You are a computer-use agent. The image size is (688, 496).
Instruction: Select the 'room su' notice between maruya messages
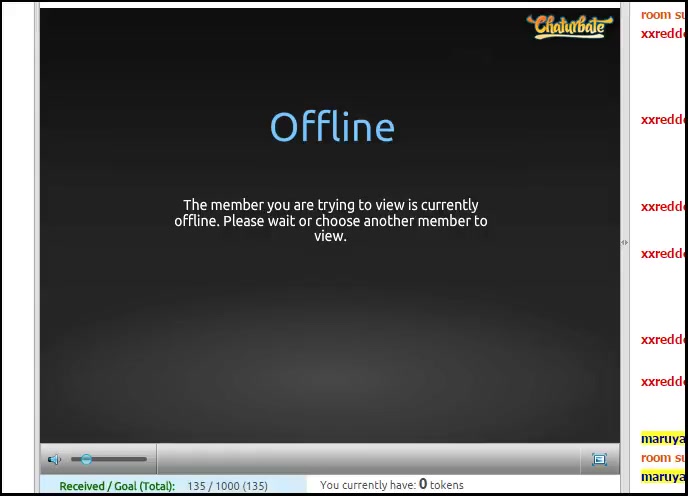[x=663, y=458]
